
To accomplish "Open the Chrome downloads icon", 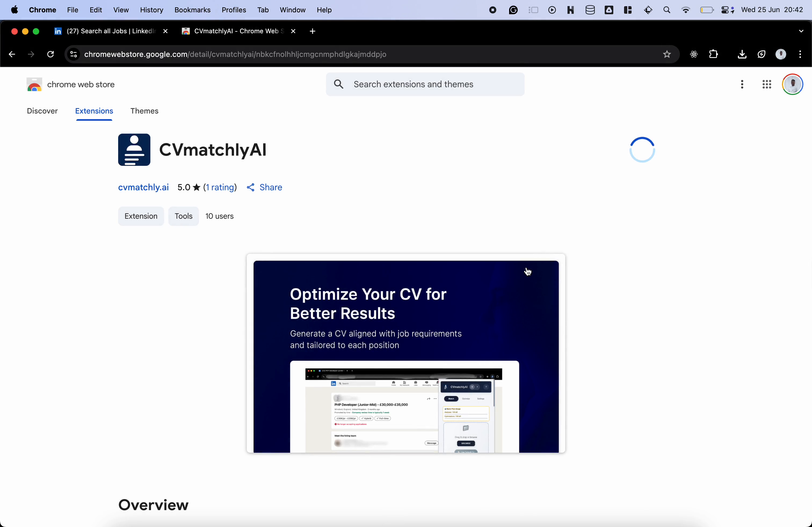I will 742,54.
